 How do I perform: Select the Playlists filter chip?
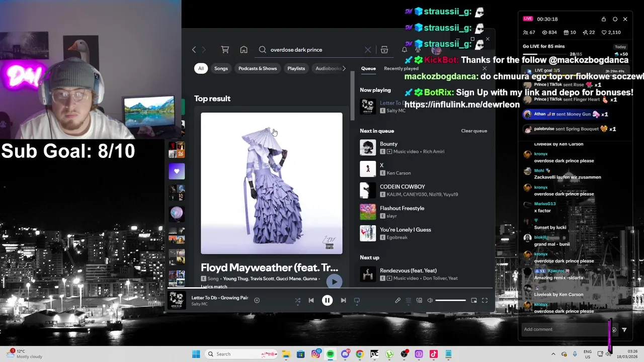coord(296,68)
